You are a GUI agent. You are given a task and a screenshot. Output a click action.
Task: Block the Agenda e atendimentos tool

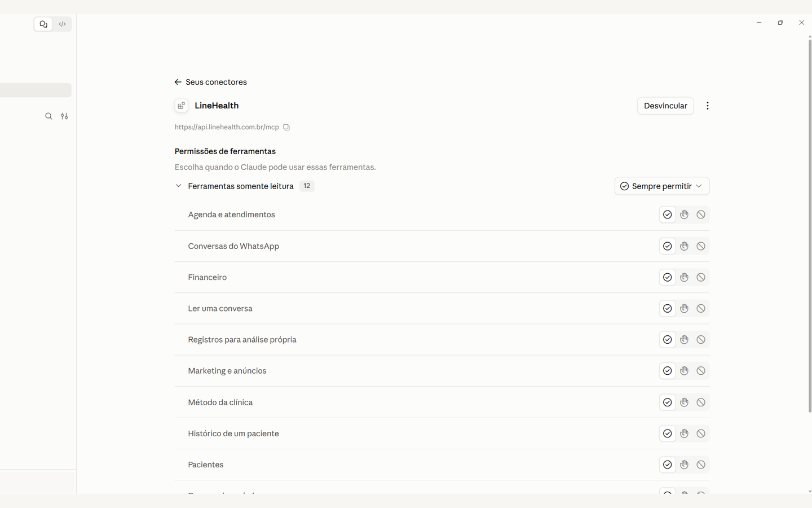tap(701, 214)
